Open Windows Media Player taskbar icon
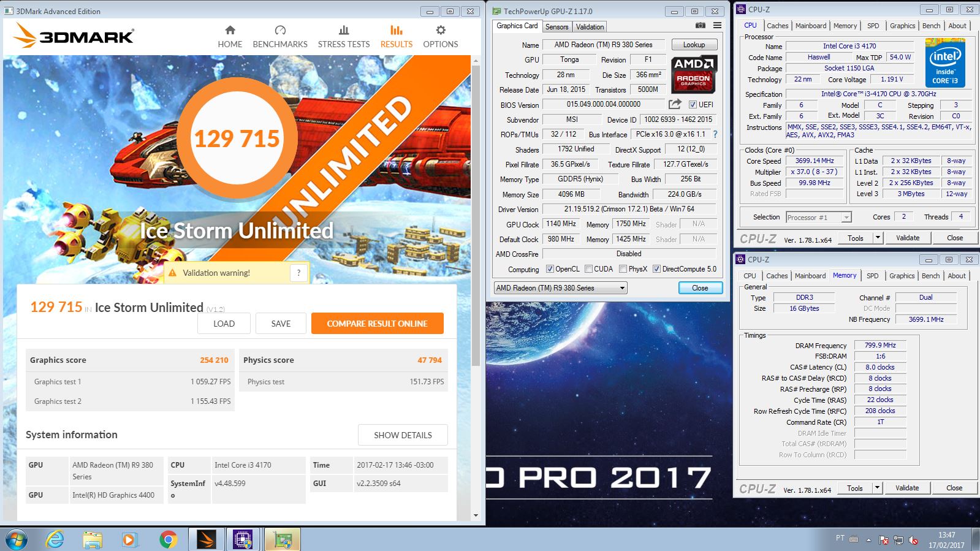980x551 pixels. (129, 539)
